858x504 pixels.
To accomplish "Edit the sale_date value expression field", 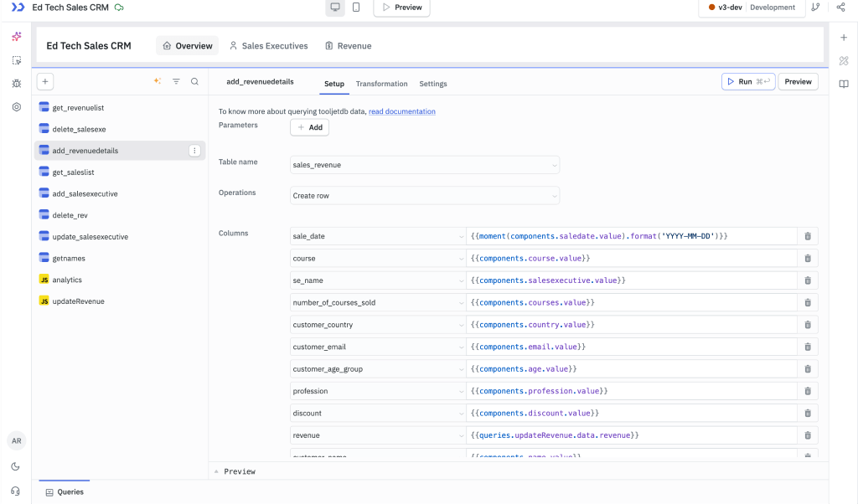I will tap(632, 236).
